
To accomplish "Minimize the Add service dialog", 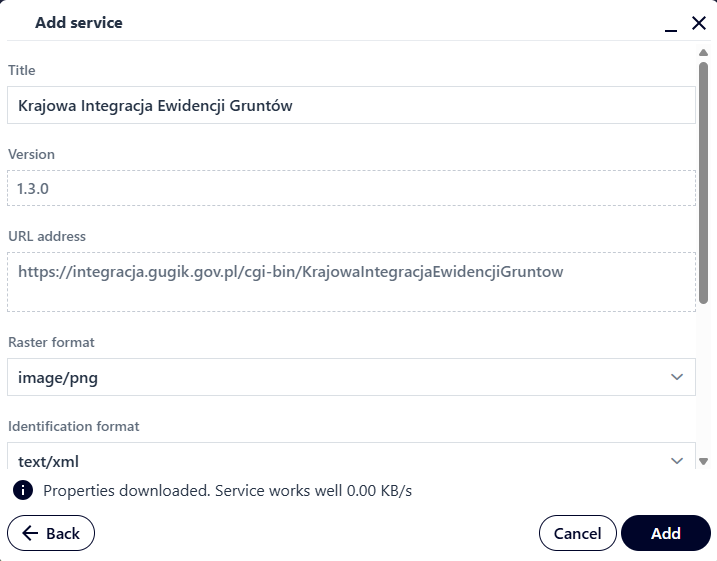I will pos(671,25).
